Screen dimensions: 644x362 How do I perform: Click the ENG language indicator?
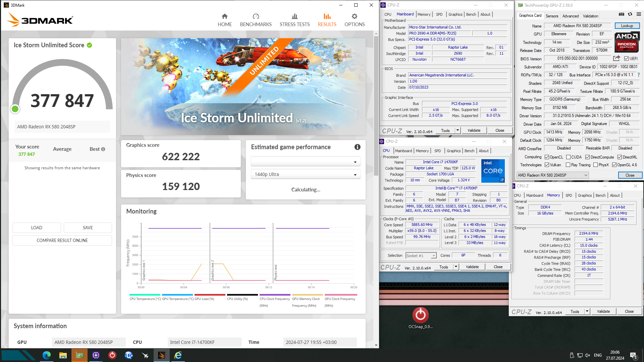tap(598, 355)
